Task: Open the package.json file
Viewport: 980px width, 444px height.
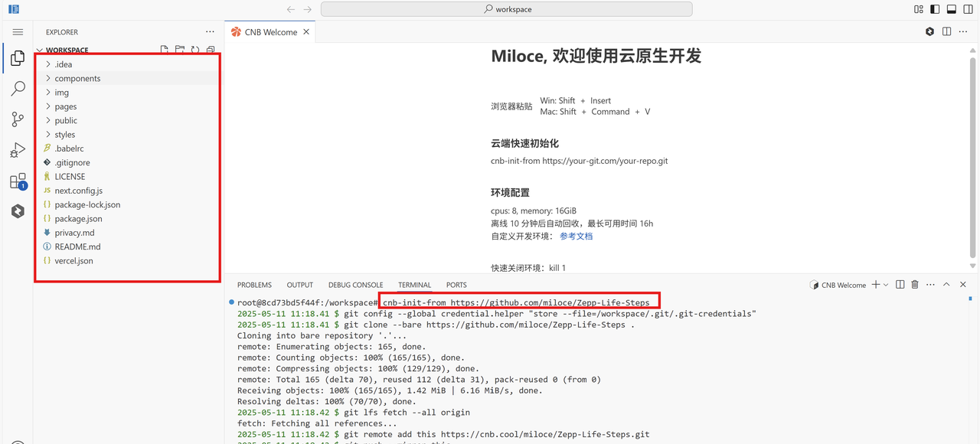Action: [127, 219]
